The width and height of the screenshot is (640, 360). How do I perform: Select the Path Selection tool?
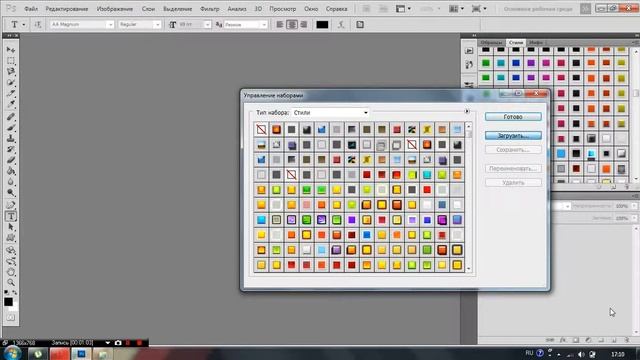pos(11,227)
